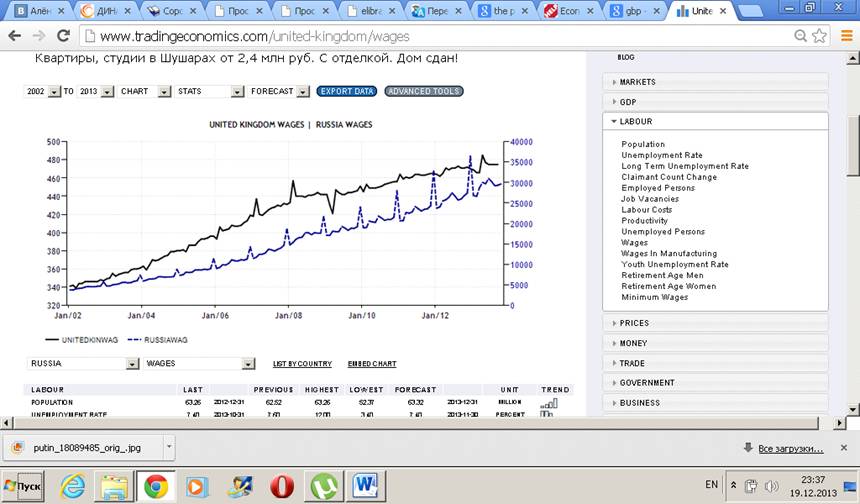Open the CHART type dropdown
860x504 pixels.
[x=142, y=91]
